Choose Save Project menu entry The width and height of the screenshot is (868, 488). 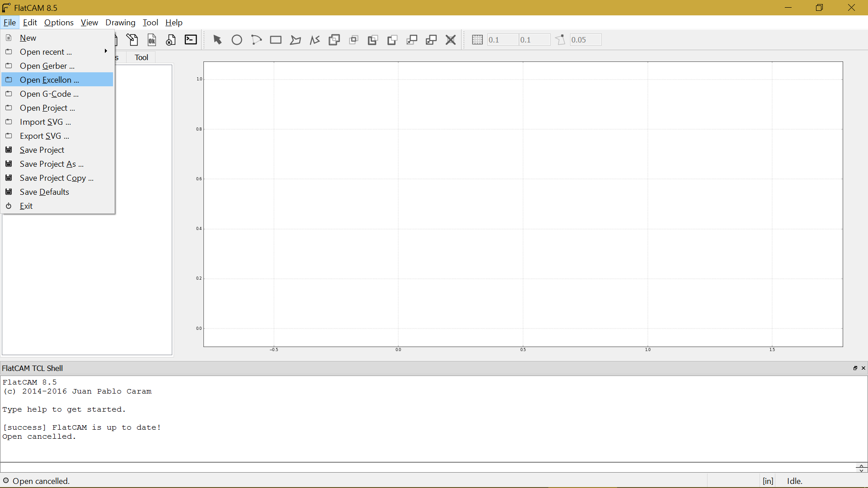coord(57,150)
